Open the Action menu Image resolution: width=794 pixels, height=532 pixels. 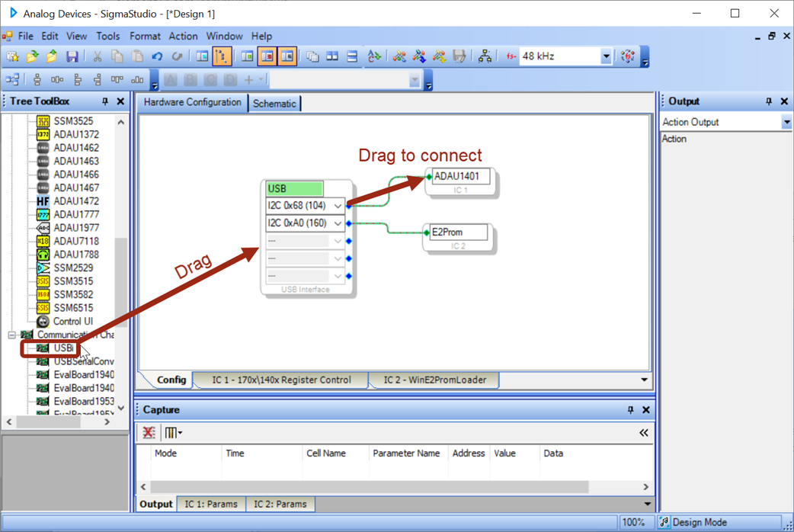click(x=183, y=36)
